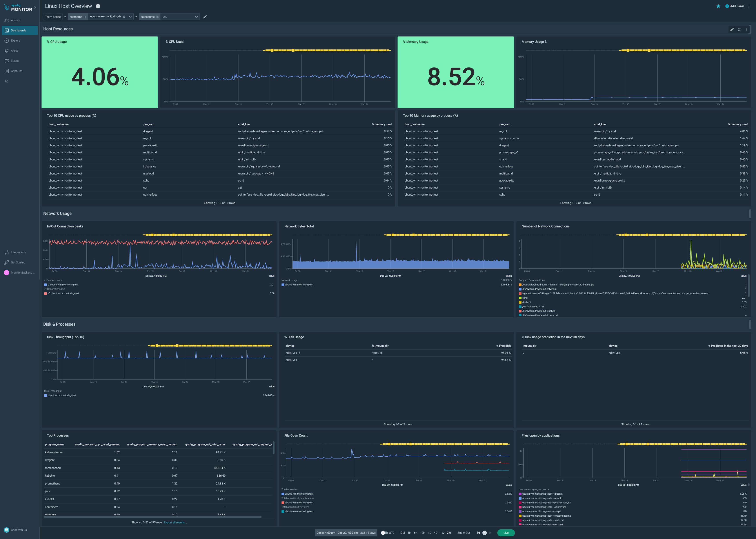Go to Alerts bell icon
756x539 pixels.
coord(7,51)
